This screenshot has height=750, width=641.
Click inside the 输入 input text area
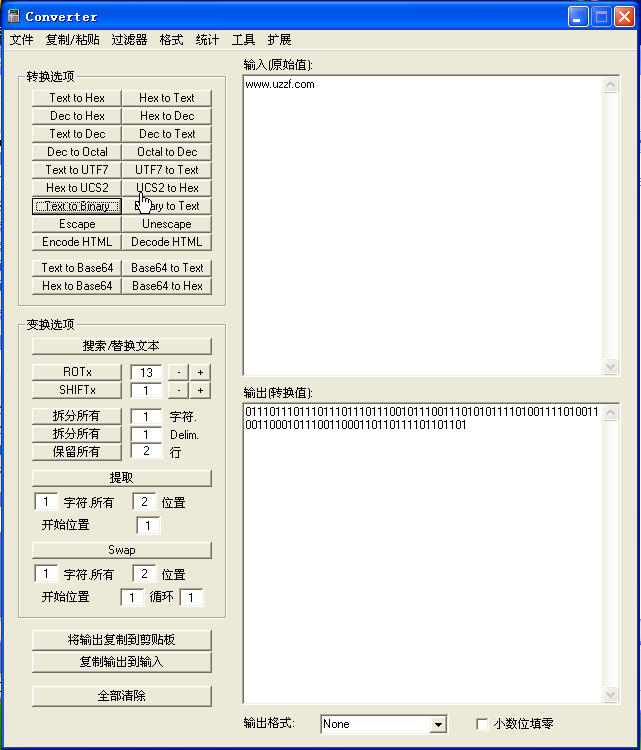pyautogui.click(x=423, y=225)
